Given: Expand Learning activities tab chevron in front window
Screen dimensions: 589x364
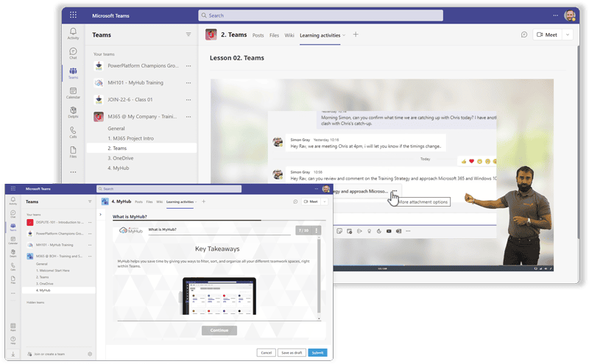Looking at the screenshot, I should click(196, 202).
